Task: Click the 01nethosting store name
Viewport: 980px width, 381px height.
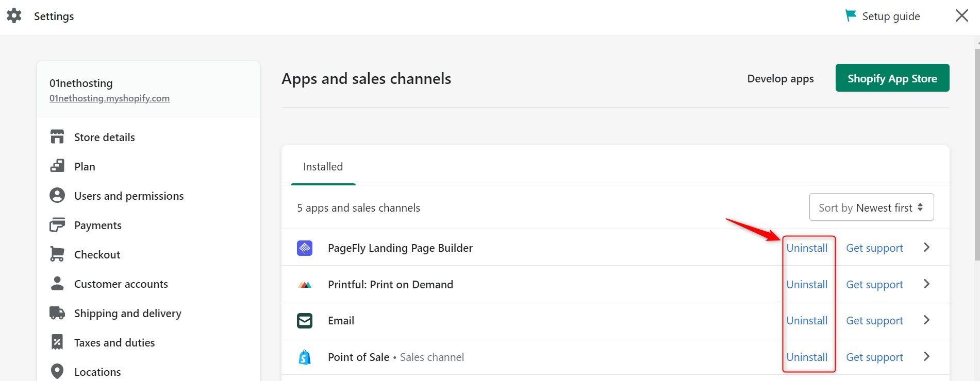Action: coord(81,83)
